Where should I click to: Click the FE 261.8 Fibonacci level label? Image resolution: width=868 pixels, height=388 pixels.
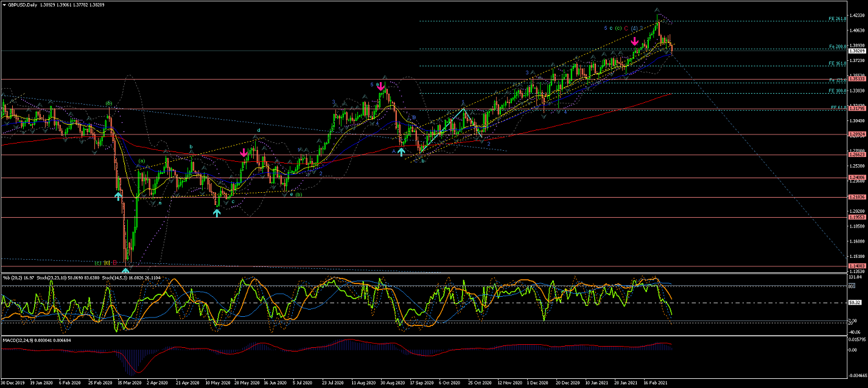837,19
